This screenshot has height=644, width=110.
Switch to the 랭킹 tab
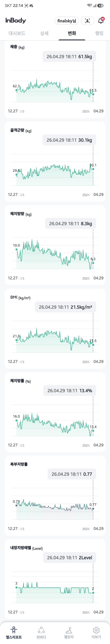(x=99, y=33)
